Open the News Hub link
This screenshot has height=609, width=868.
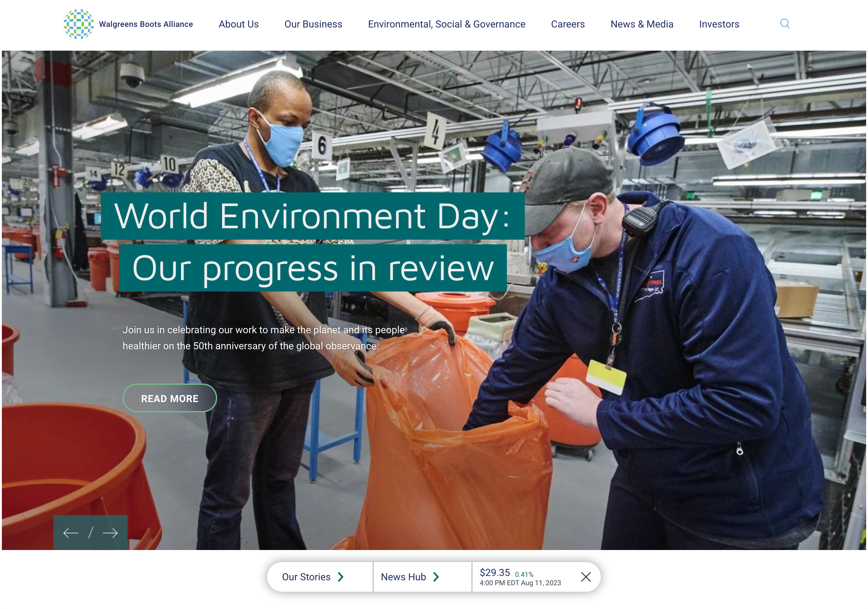click(x=403, y=577)
